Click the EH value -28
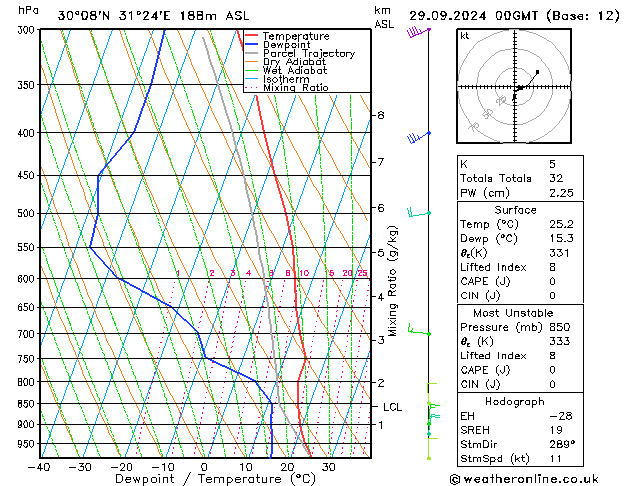This screenshot has height=486, width=629. [x=560, y=416]
